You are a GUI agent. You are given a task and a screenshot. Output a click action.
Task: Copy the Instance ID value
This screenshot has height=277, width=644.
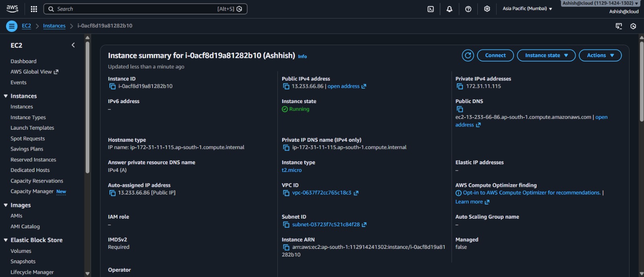pos(112,86)
